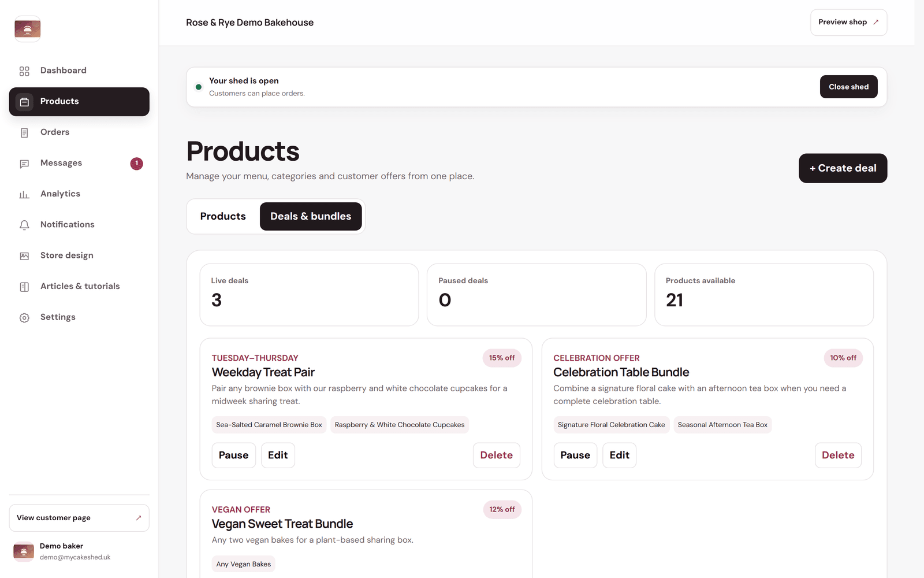Click the Store design image icon
Screen dimensions: 924x578
click(x=24, y=256)
